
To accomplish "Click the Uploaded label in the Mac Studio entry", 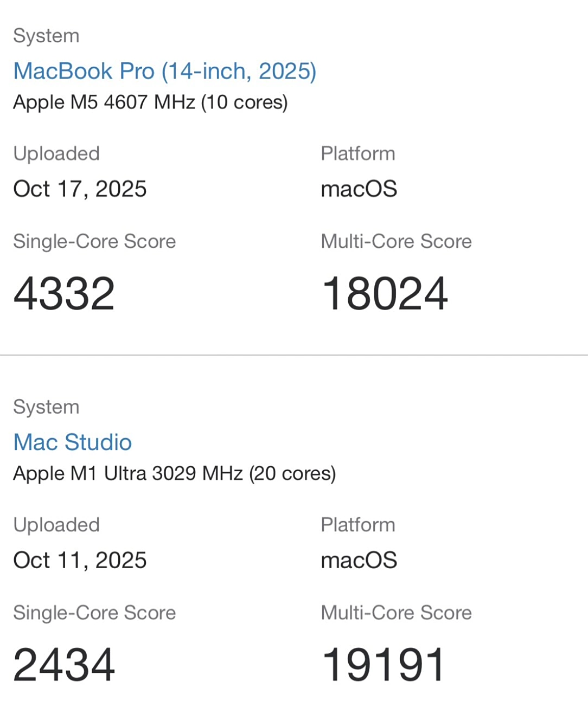I will pos(56,525).
